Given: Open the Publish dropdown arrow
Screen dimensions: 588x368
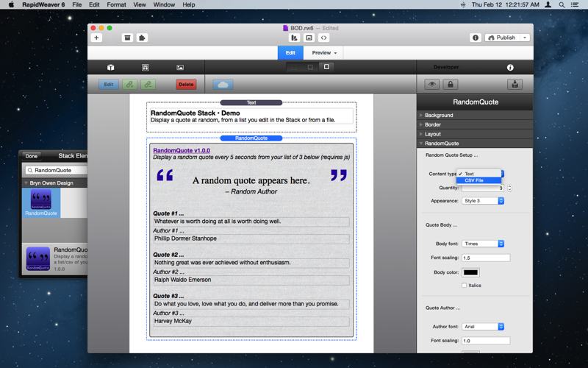Looking at the screenshot, I should pyautogui.click(x=525, y=38).
